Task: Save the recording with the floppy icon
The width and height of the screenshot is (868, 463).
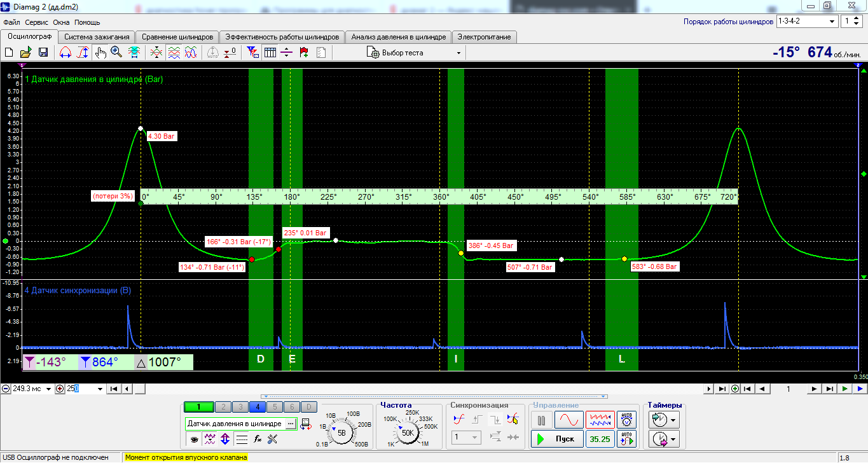Action: tap(43, 53)
